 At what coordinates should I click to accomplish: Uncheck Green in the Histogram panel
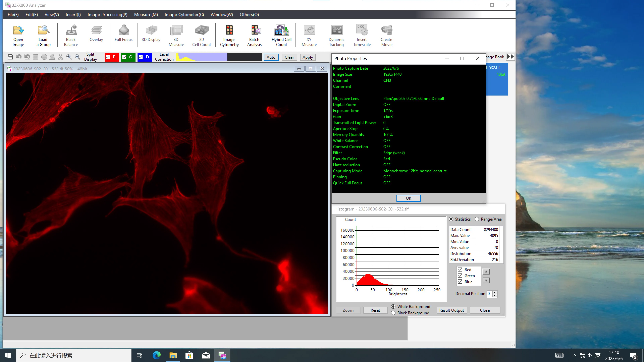460,276
